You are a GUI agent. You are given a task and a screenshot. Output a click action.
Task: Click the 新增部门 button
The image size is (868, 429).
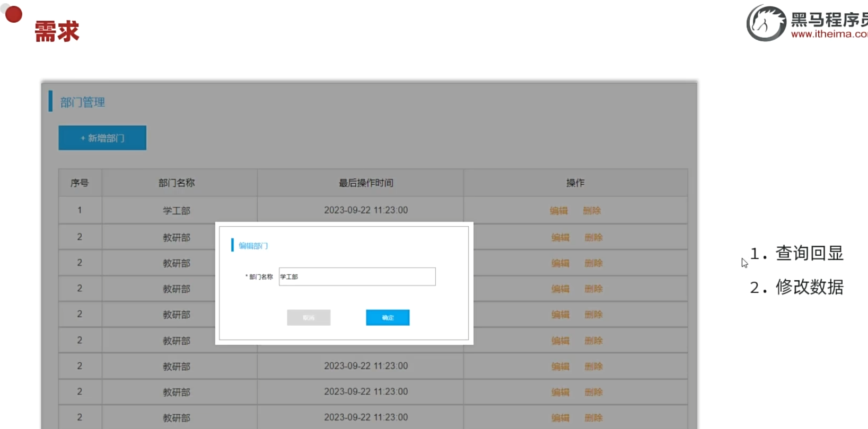click(x=102, y=138)
